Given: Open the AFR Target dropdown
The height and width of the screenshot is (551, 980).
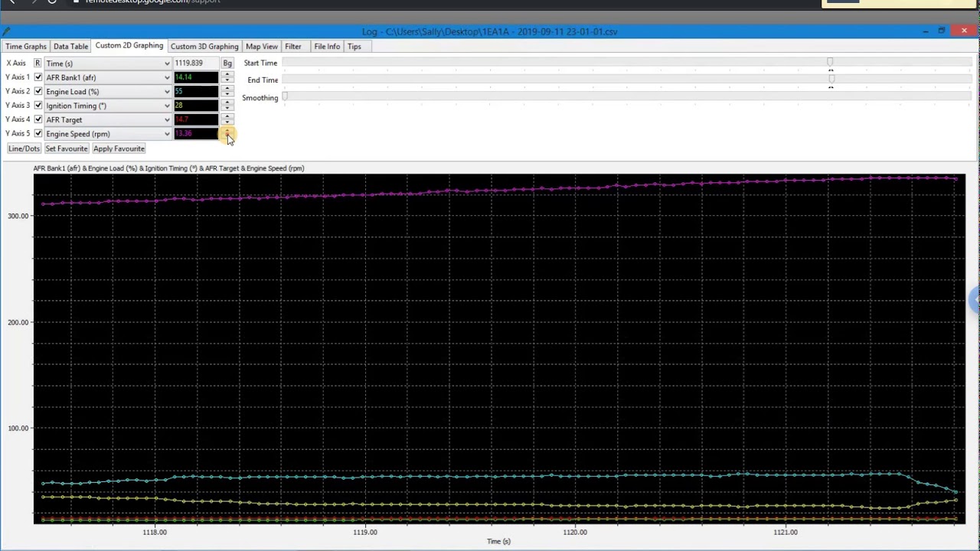Looking at the screenshot, I should coord(107,119).
